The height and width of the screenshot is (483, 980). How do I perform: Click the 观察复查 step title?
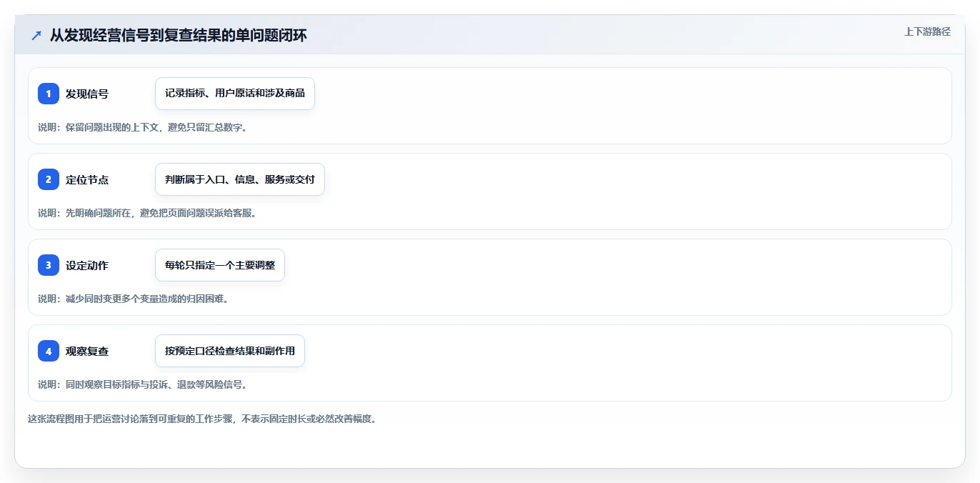tap(87, 351)
